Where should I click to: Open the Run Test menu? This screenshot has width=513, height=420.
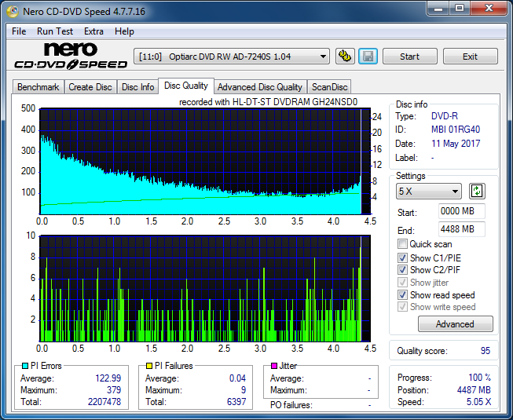(x=55, y=31)
